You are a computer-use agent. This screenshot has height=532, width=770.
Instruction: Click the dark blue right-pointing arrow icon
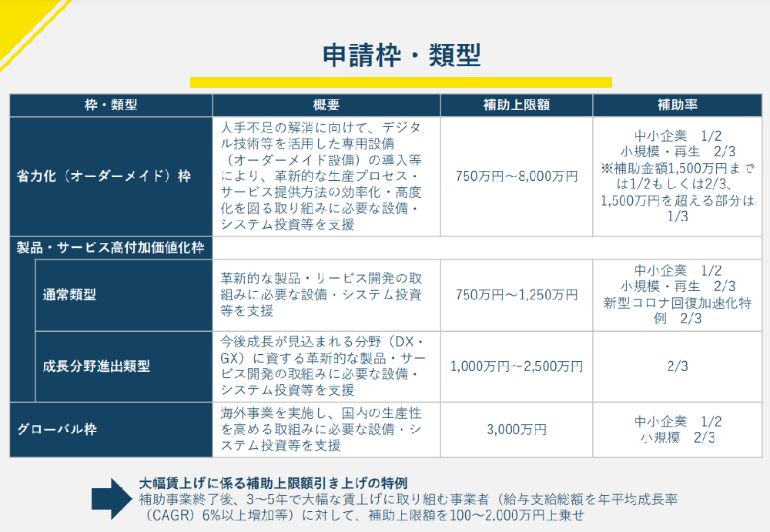pos(112,498)
